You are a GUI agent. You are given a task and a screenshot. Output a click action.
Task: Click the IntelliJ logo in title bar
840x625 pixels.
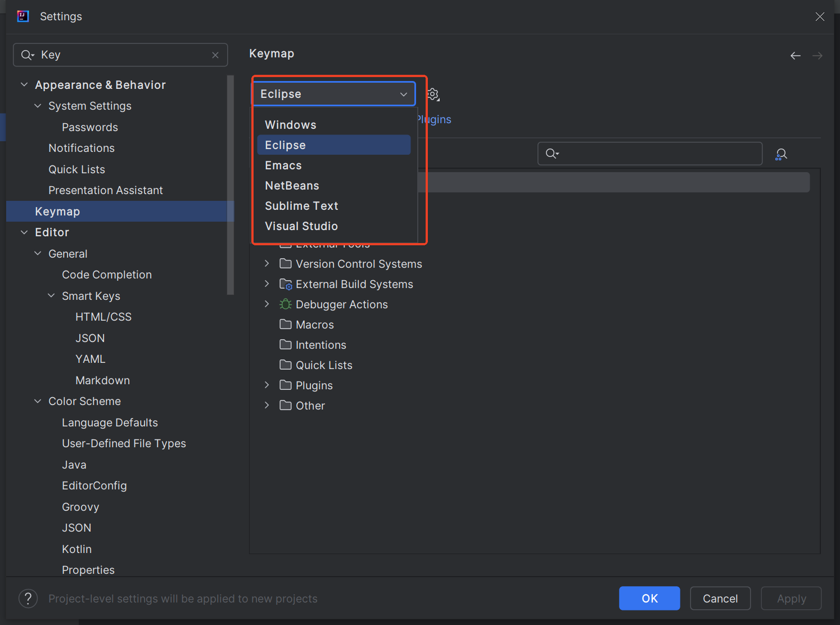pos(23,16)
